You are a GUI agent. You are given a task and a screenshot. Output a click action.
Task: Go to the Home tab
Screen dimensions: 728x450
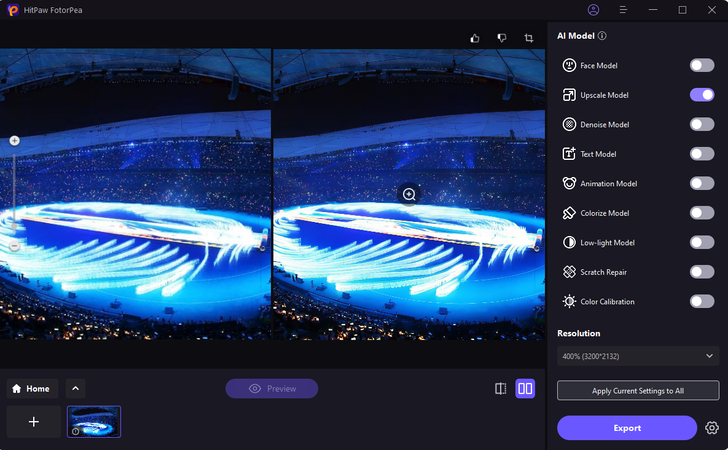pos(32,389)
